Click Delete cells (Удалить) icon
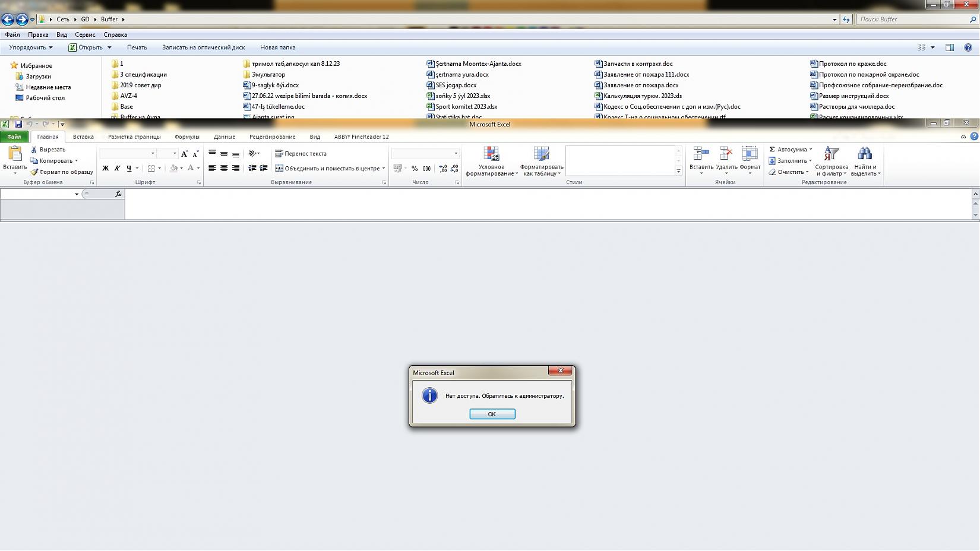This screenshot has height=551, width=980. pyautogui.click(x=726, y=161)
